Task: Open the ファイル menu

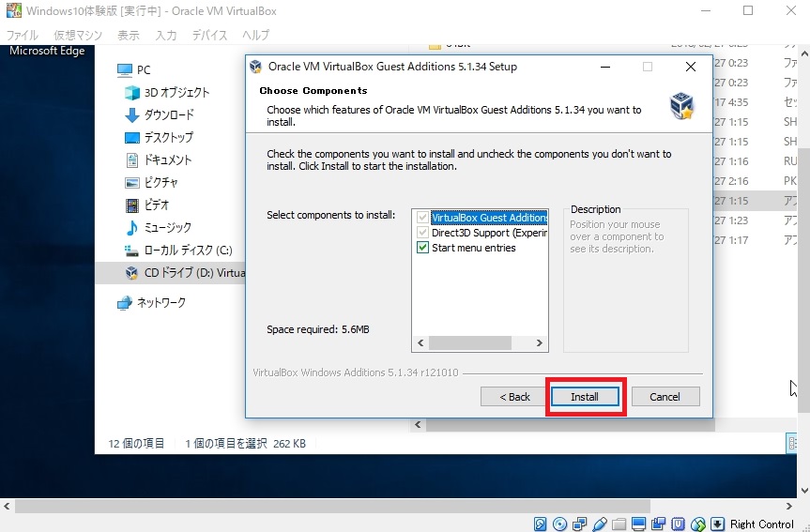Action: [23, 35]
